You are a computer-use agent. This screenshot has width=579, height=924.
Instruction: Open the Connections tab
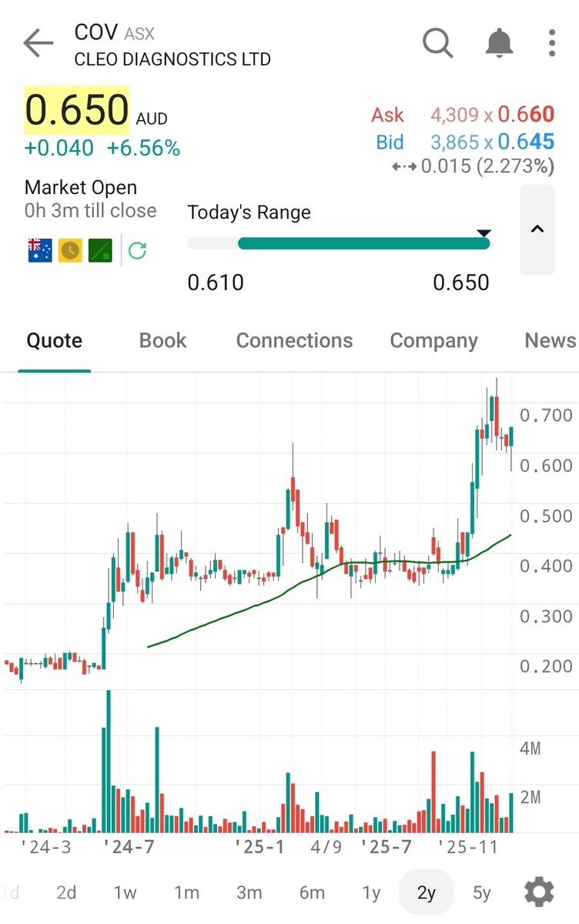[x=294, y=341]
